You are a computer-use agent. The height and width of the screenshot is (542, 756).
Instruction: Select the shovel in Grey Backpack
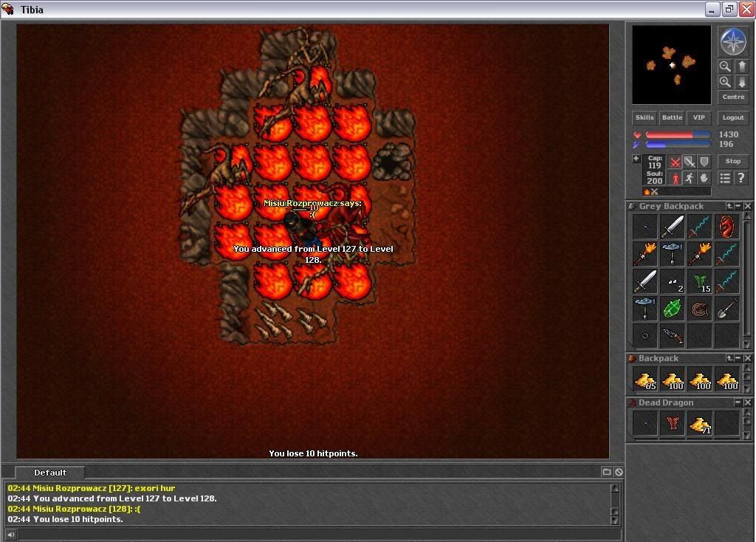point(726,309)
